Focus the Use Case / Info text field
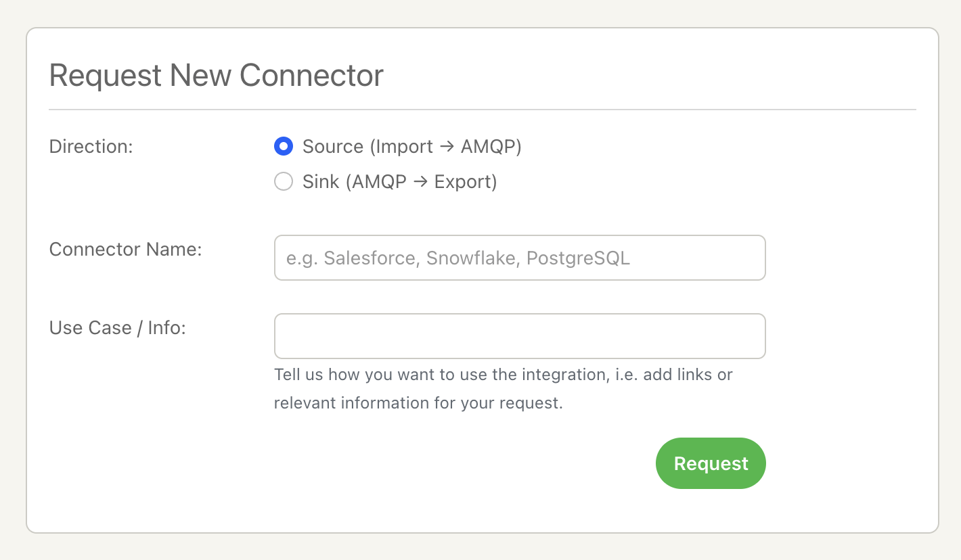The width and height of the screenshot is (961, 560). pos(519,336)
